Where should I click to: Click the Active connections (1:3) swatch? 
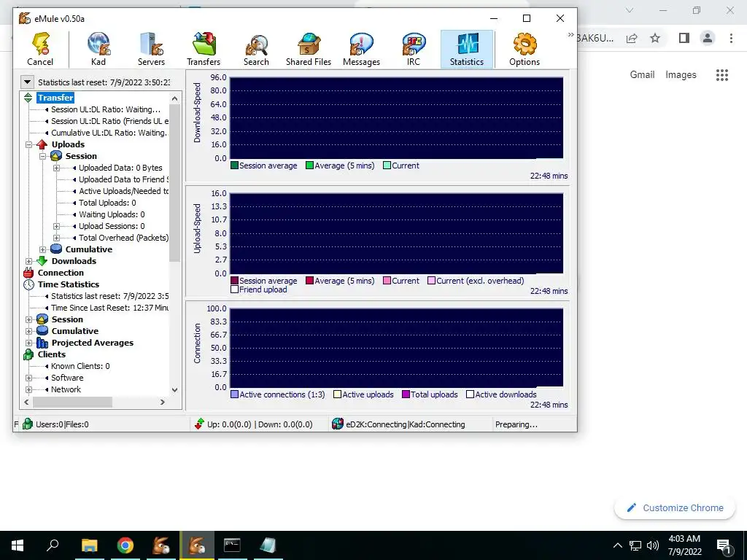(x=234, y=394)
